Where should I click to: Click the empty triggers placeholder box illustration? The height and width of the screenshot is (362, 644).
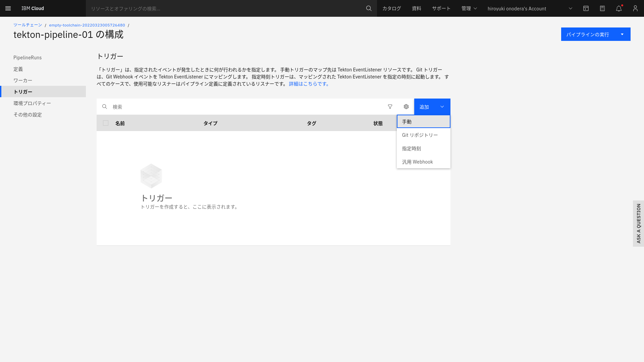tap(151, 176)
